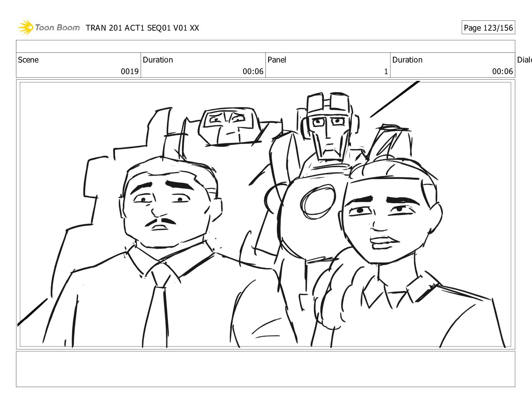The image size is (532, 411).
Task: Select the 00:06 duration beside scene number 0019
Action: click(253, 72)
